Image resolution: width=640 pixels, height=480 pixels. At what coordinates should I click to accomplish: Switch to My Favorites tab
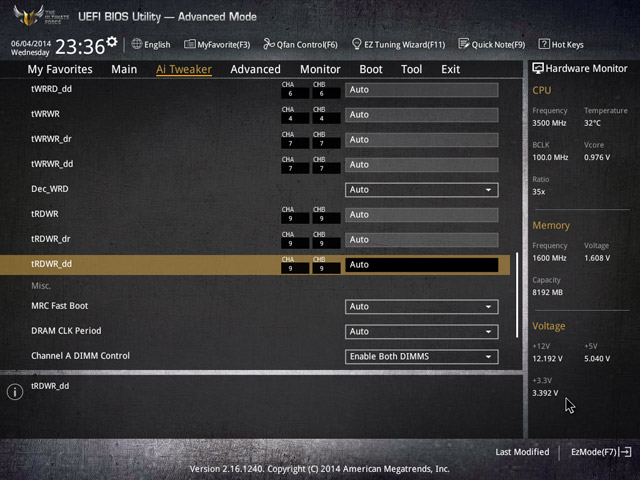point(60,69)
